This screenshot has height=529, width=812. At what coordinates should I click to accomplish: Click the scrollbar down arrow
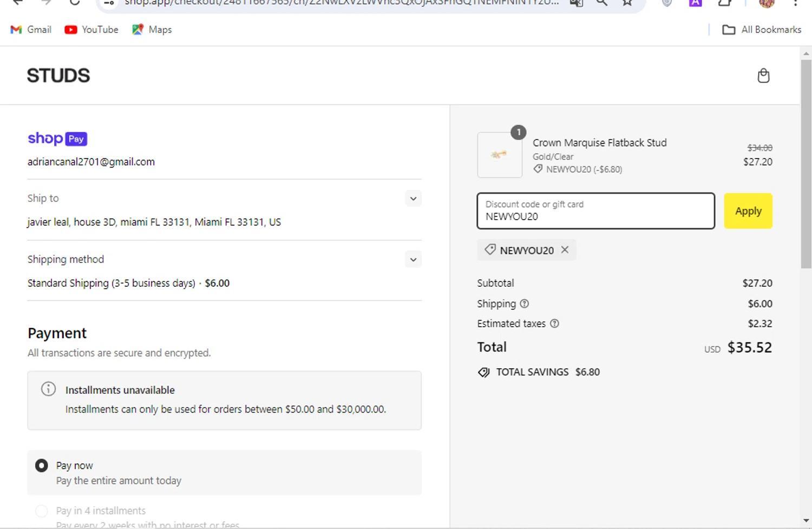[806, 520]
